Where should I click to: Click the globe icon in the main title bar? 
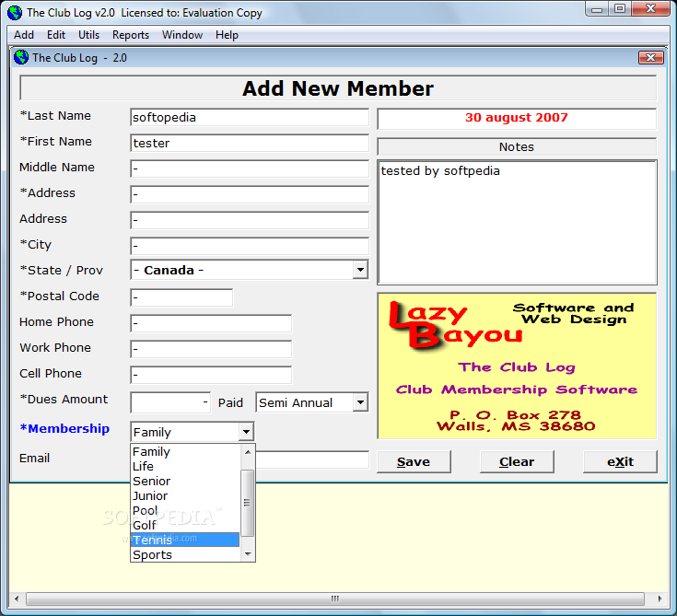[x=15, y=13]
